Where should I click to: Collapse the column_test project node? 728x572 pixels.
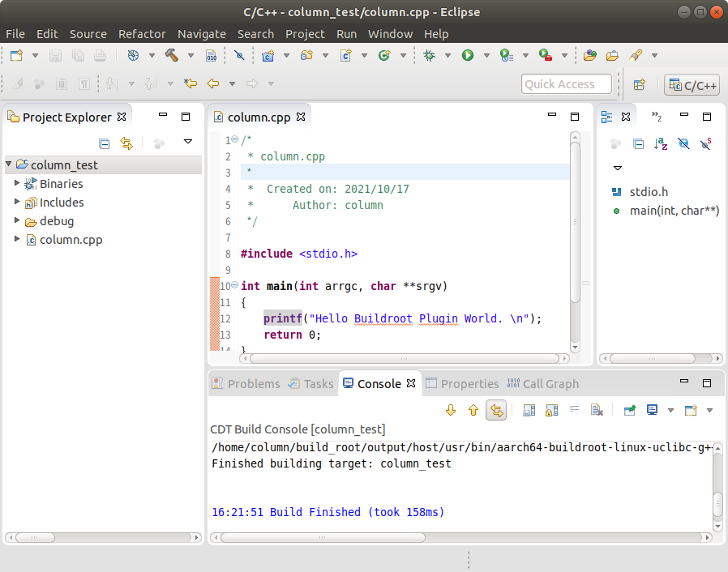[8, 164]
